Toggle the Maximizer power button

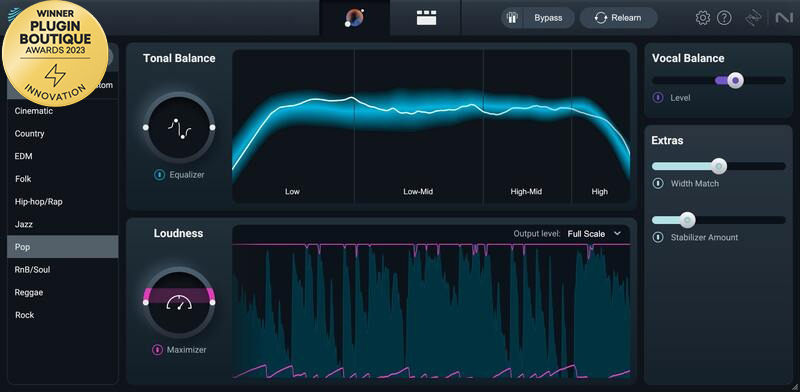pos(158,350)
